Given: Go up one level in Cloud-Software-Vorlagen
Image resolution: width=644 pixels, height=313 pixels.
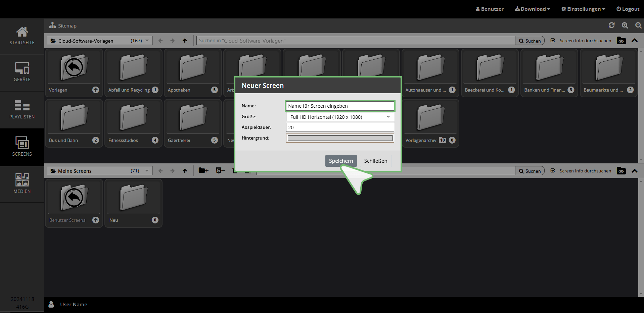Looking at the screenshot, I should click(x=185, y=41).
